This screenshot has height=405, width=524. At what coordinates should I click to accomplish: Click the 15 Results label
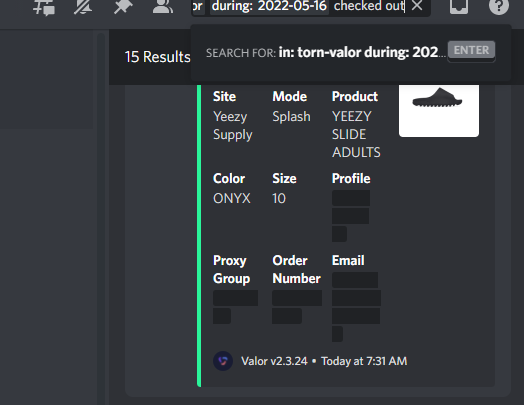[x=158, y=57]
